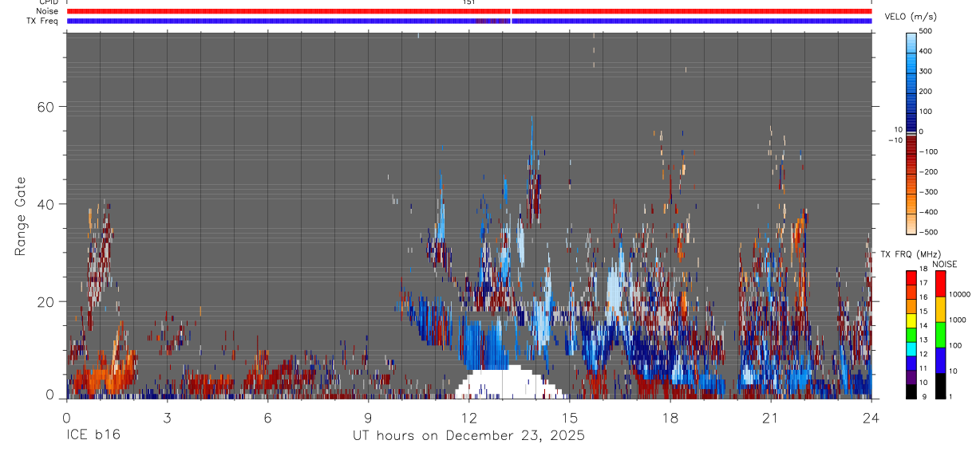Pick the green segment of NOISE legend
This screenshot has height=452, width=980.
[940, 335]
